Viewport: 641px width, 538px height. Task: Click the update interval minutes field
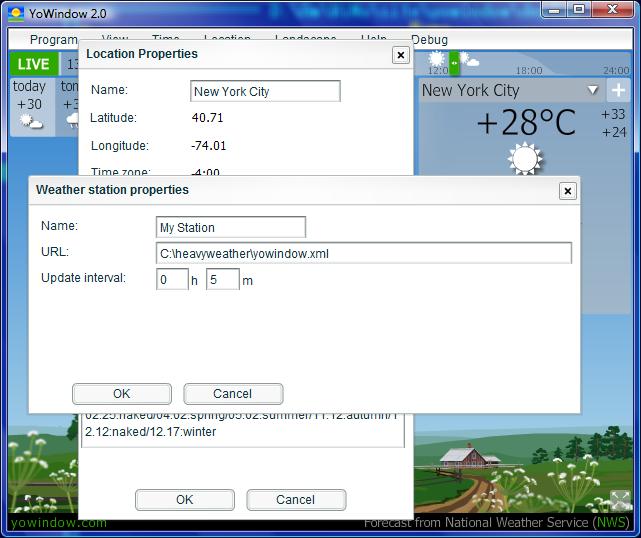tap(222, 280)
